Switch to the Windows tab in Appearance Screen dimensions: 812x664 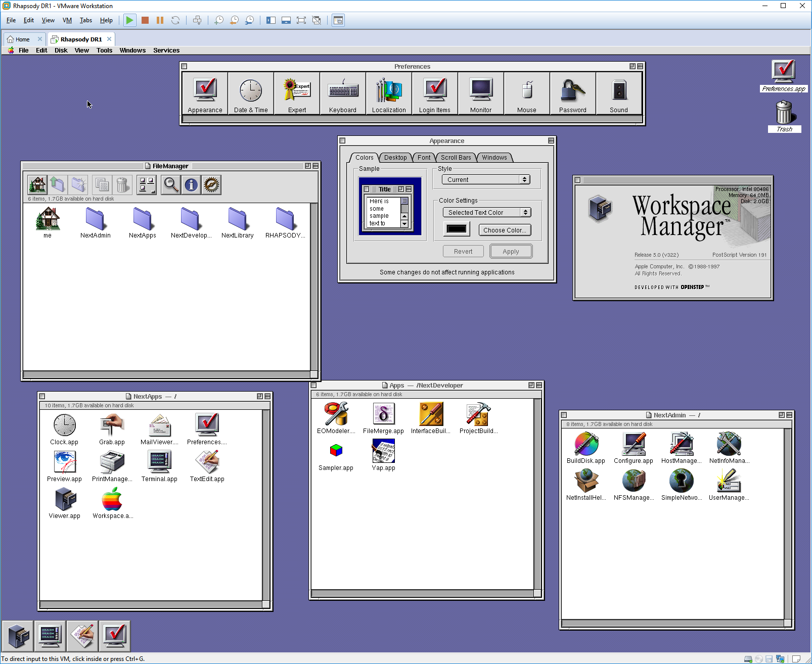(x=494, y=158)
